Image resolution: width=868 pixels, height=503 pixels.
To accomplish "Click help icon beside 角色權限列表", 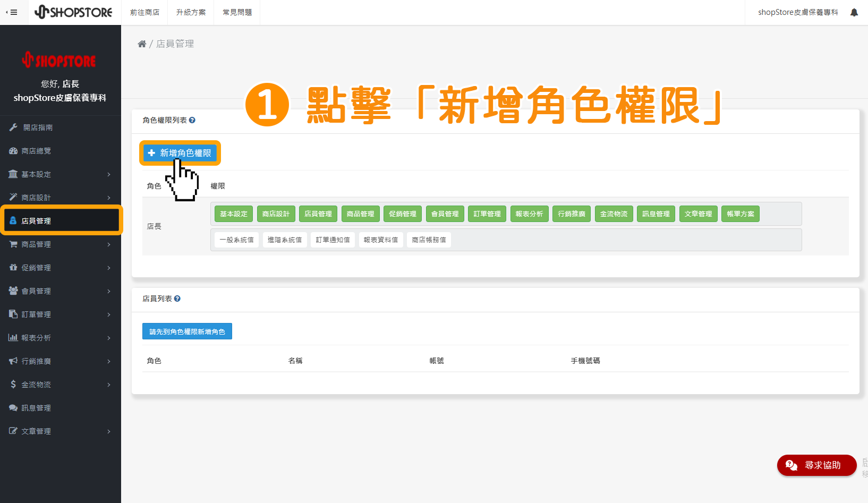I will pyautogui.click(x=192, y=120).
